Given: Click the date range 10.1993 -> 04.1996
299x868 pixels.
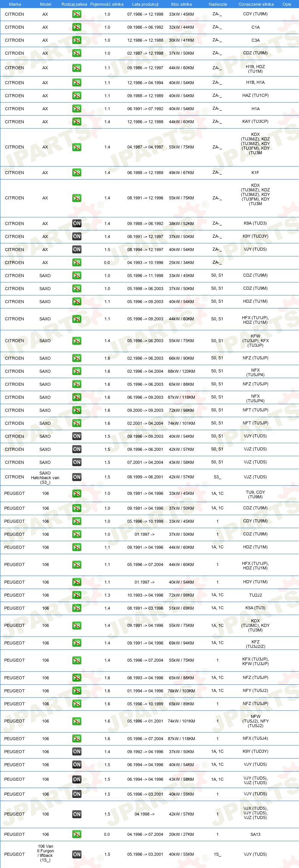Looking at the screenshot, I should tap(145, 595).
